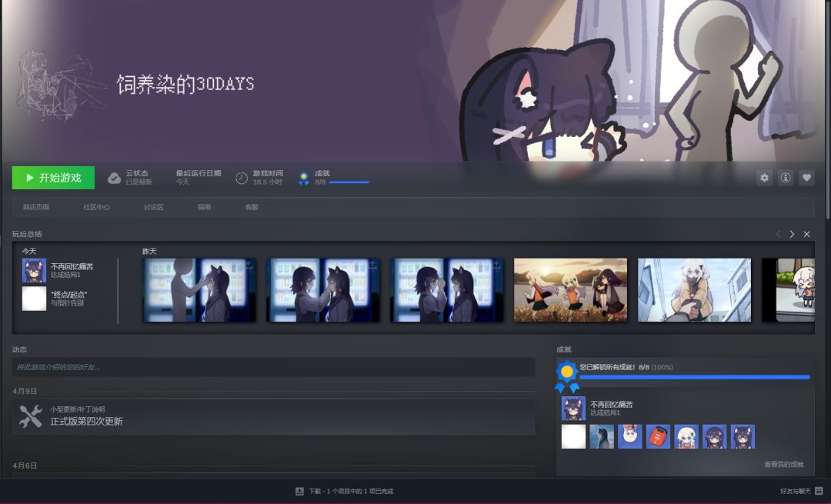Click white-haired girl achievement icon
The image size is (831, 504).
[x=686, y=437]
